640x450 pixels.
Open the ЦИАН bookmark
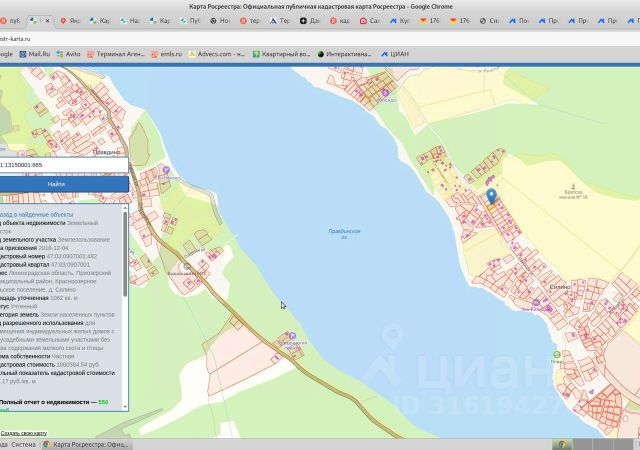point(395,54)
